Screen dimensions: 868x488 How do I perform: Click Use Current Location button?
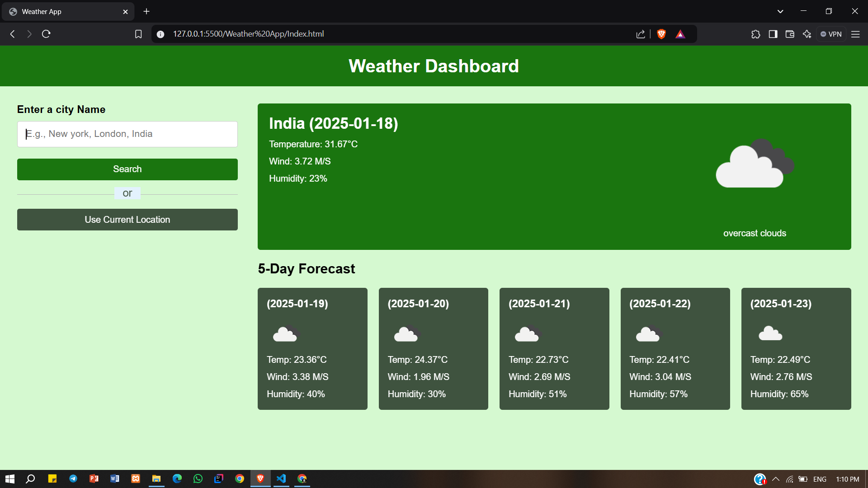coord(127,220)
